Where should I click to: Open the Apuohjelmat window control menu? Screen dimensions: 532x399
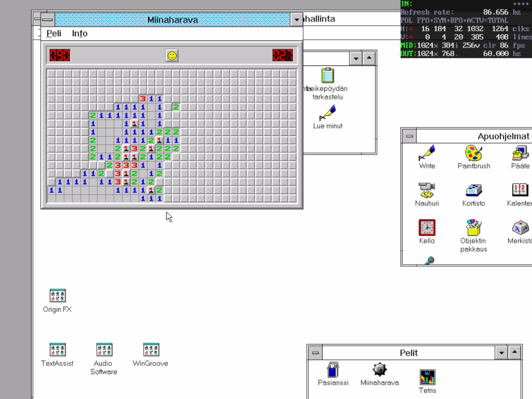(409, 136)
